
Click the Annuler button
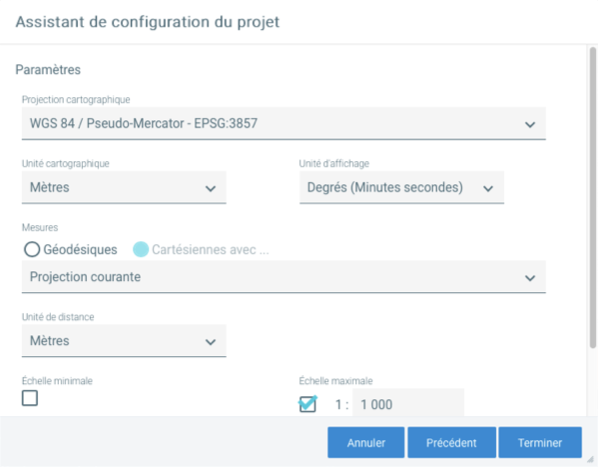(x=366, y=443)
